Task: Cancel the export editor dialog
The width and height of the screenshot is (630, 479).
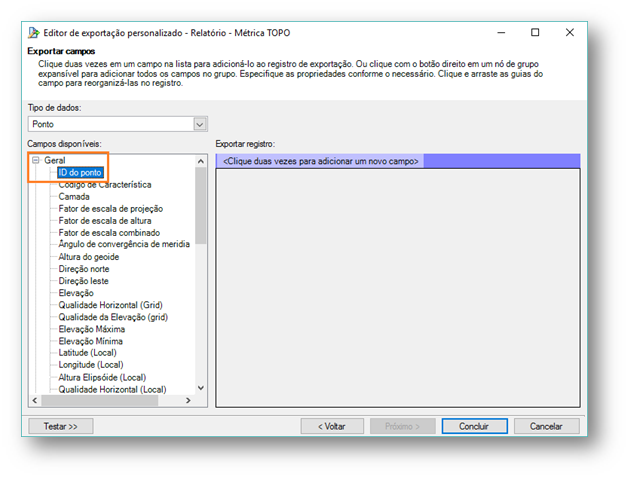Action: click(545, 426)
